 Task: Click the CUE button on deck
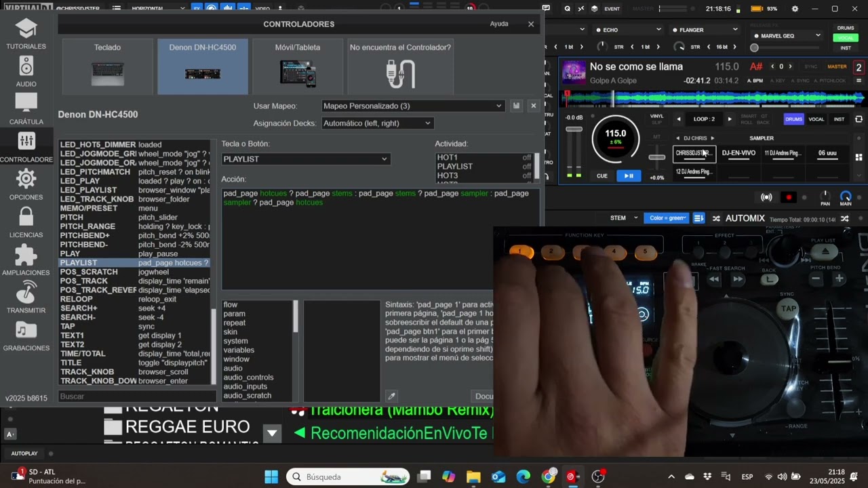coord(602,176)
